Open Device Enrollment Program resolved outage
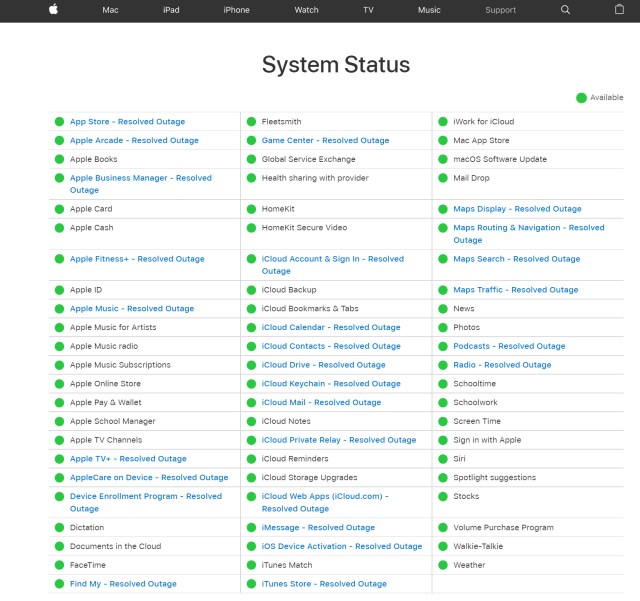 146,503
